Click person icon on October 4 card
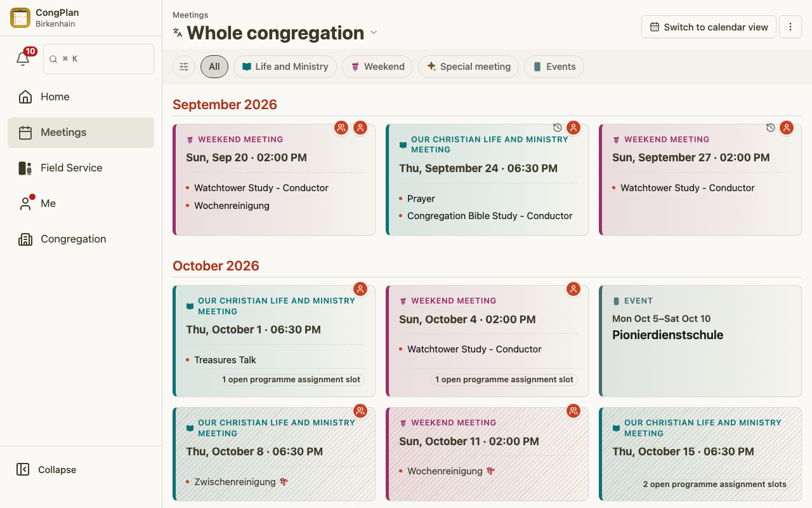The image size is (812, 508). point(573,289)
